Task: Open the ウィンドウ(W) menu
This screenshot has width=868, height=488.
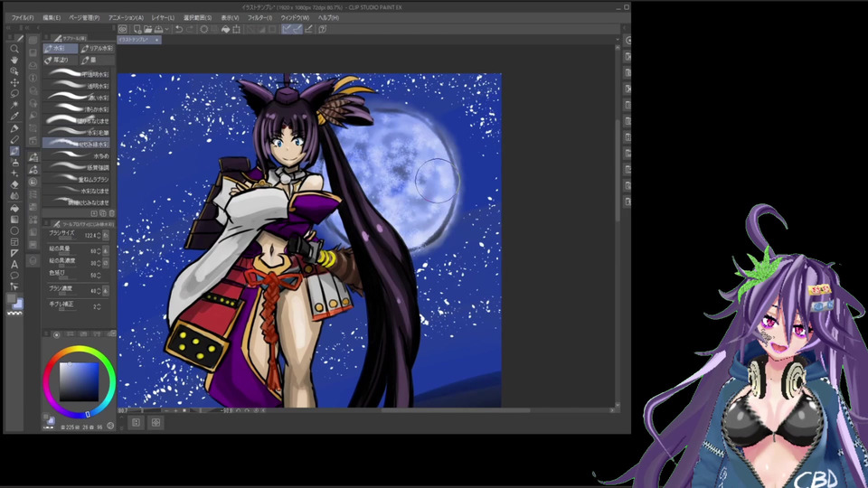Action: point(295,18)
